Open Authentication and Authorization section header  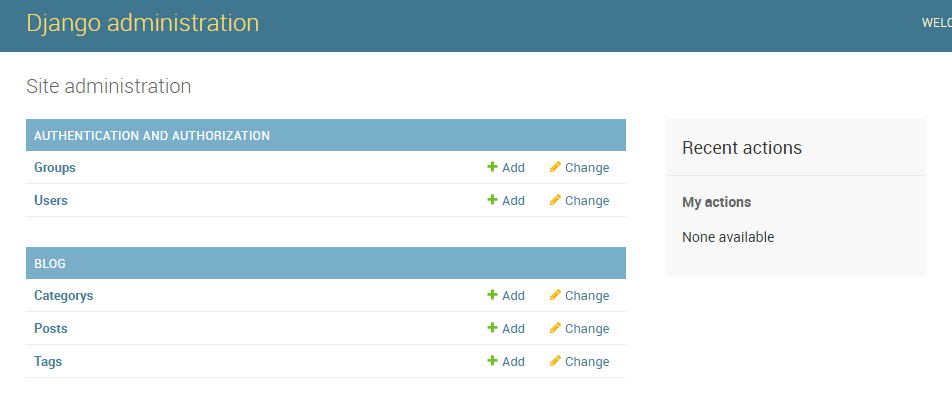click(x=152, y=136)
